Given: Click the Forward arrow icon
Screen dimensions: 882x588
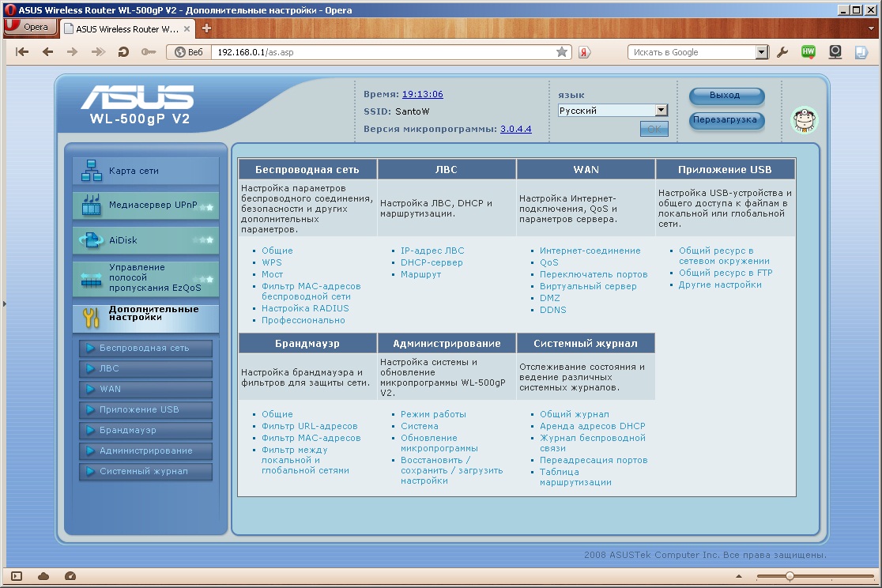Looking at the screenshot, I should point(73,52).
